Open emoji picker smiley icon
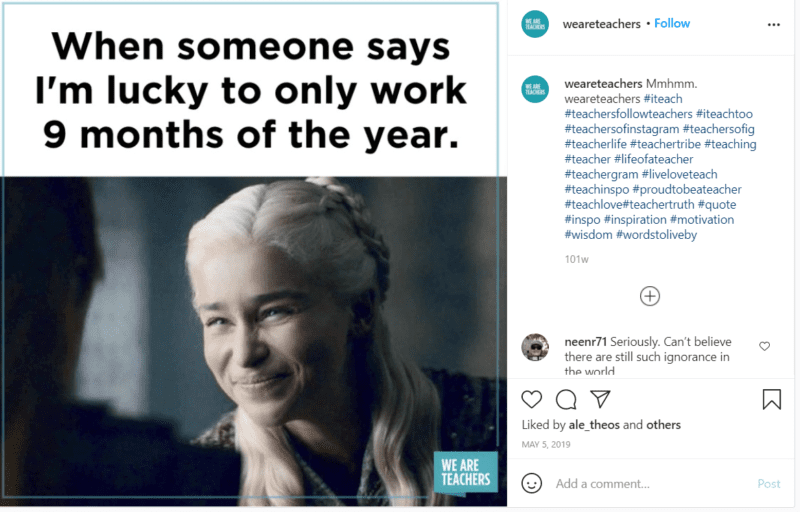 [532, 483]
